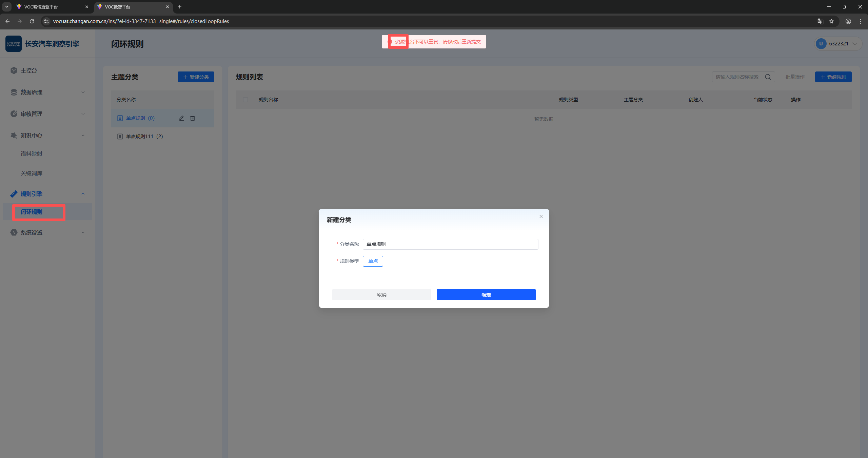
Task: Click the trash icon for 单点规则
Action: 193,118
